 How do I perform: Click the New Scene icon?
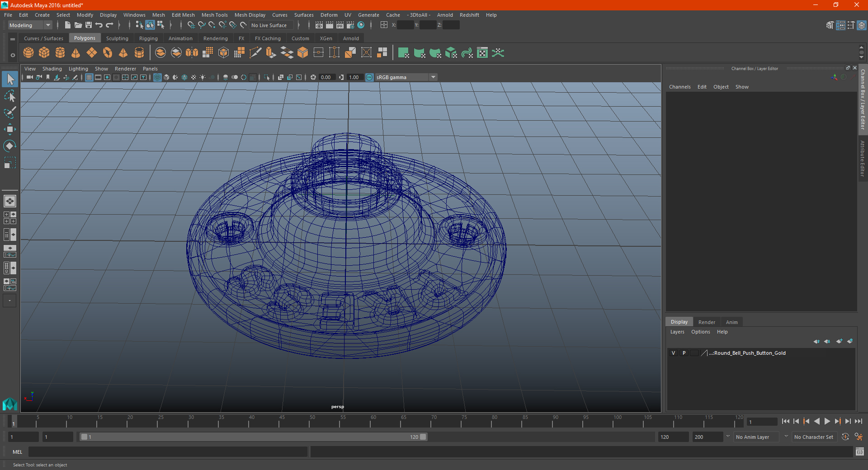tap(67, 25)
